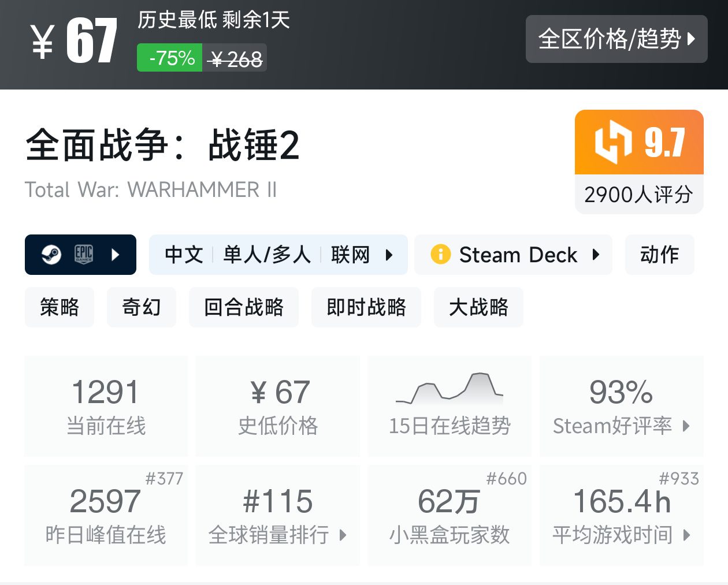Viewport: 728px width, 585px height.
Task: Click the large ¥67 current price
Action: [74, 40]
